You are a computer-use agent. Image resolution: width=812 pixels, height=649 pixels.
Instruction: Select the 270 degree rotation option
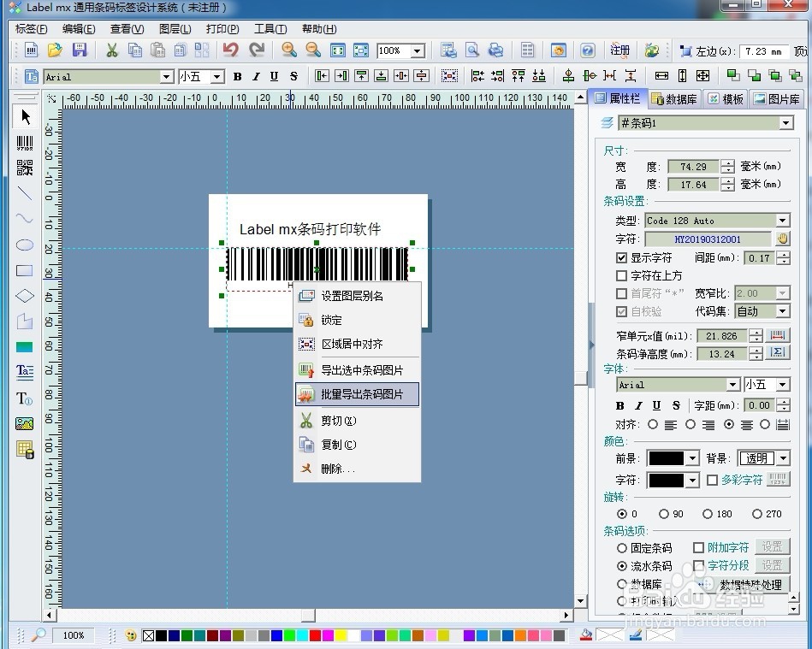click(757, 514)
